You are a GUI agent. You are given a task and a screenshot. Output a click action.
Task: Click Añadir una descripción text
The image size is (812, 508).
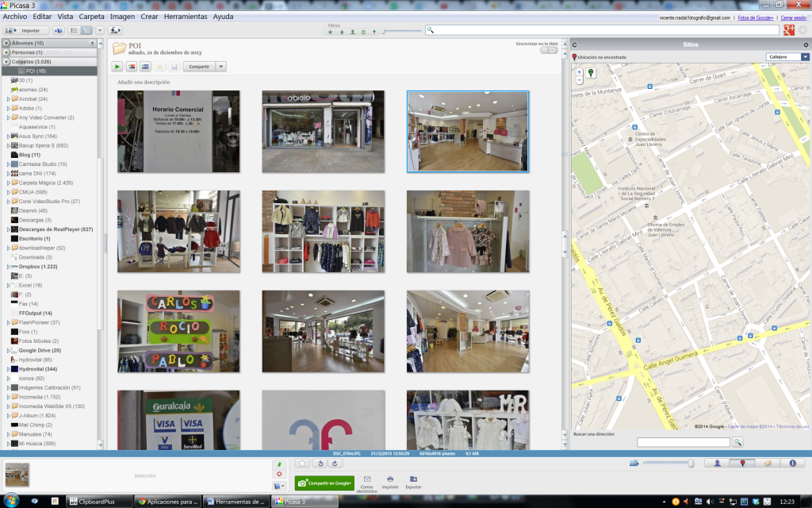coord(144,82)
